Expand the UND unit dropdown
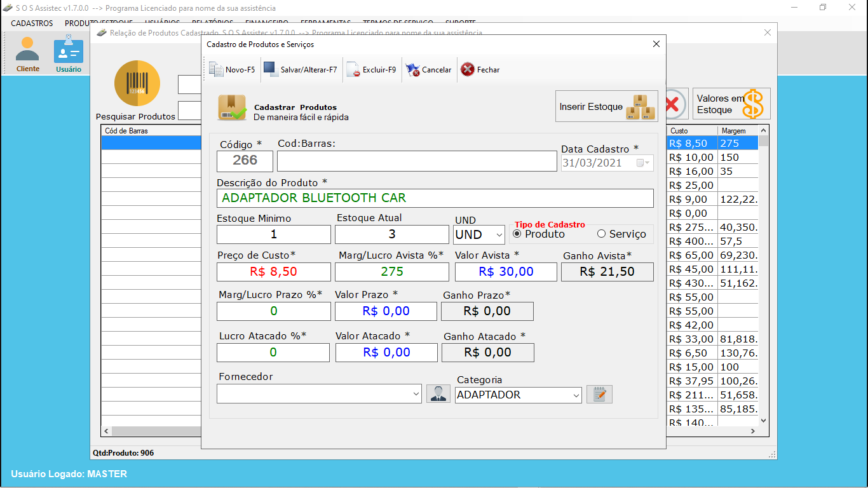 (498, 234)
